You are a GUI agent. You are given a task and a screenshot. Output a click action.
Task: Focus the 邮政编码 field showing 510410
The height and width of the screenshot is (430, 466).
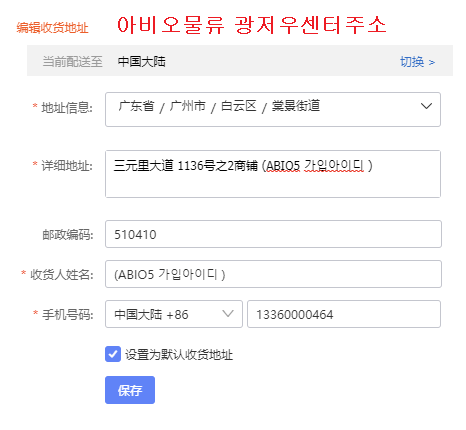273,234
